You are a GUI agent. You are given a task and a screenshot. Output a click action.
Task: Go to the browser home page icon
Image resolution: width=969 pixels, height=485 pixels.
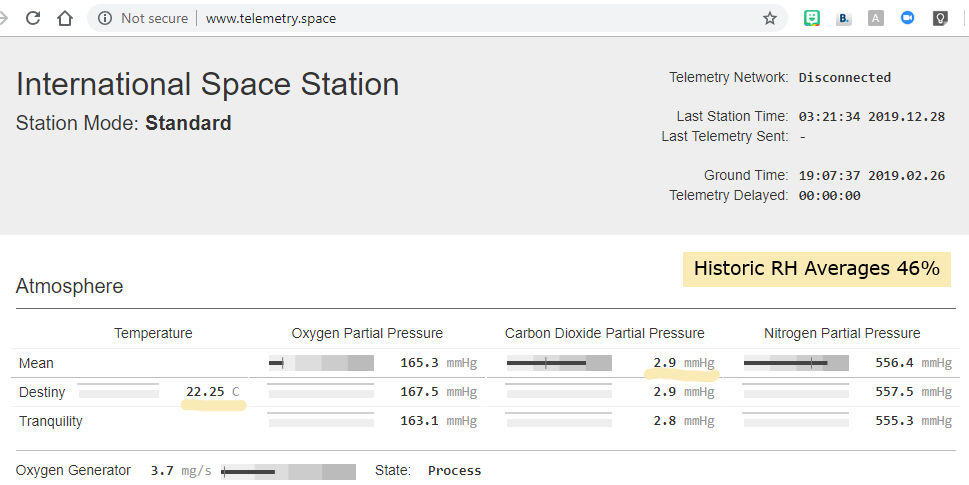point(65,18)
